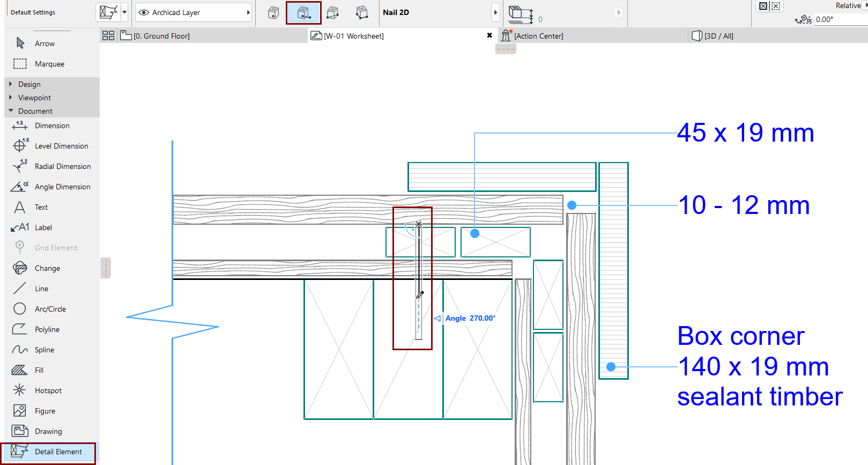Select the "45 x 19 mm" annotation text

pos(746,133)
